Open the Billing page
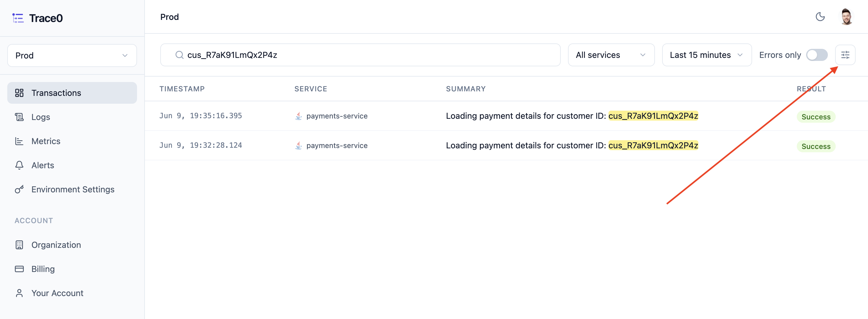 coord(72,269)
